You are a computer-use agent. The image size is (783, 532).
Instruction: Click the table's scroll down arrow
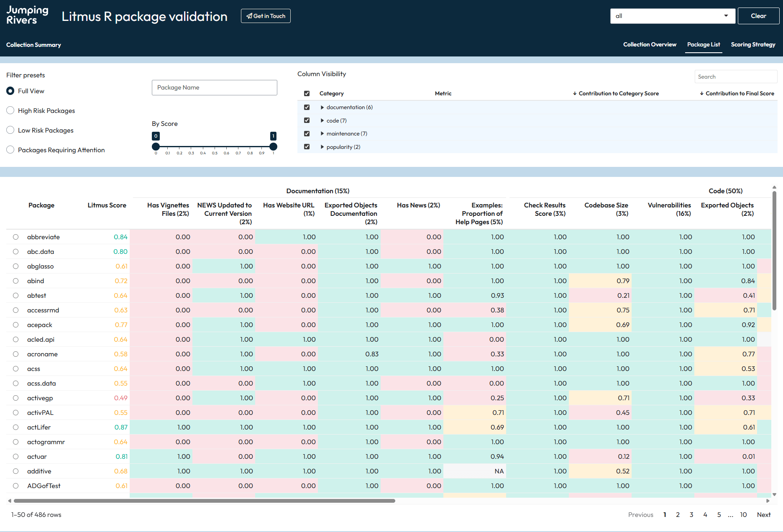(x=774, y=494)
